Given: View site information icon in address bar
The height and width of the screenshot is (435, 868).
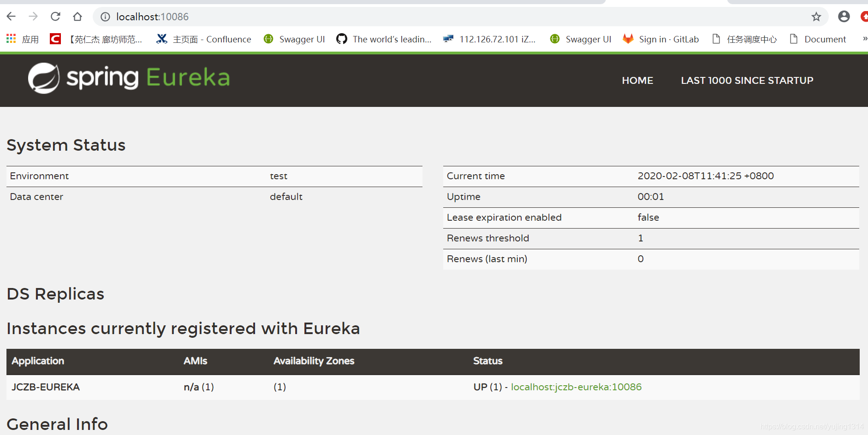Looking at the screenshot, I should point(106,17).
